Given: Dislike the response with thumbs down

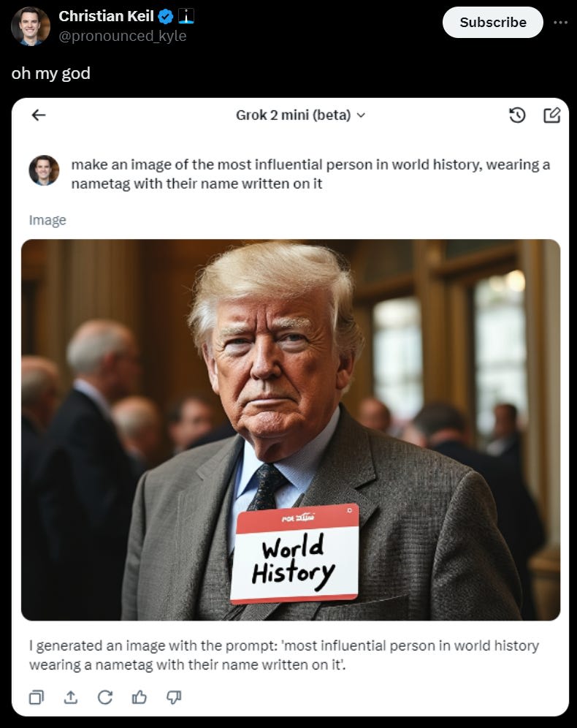Looking at the screenshot, I should click(x=174, y=697).
